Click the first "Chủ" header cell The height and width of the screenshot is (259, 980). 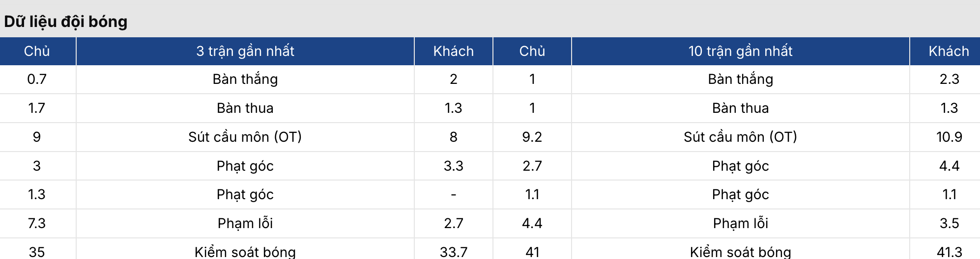[x=37, y=51]
